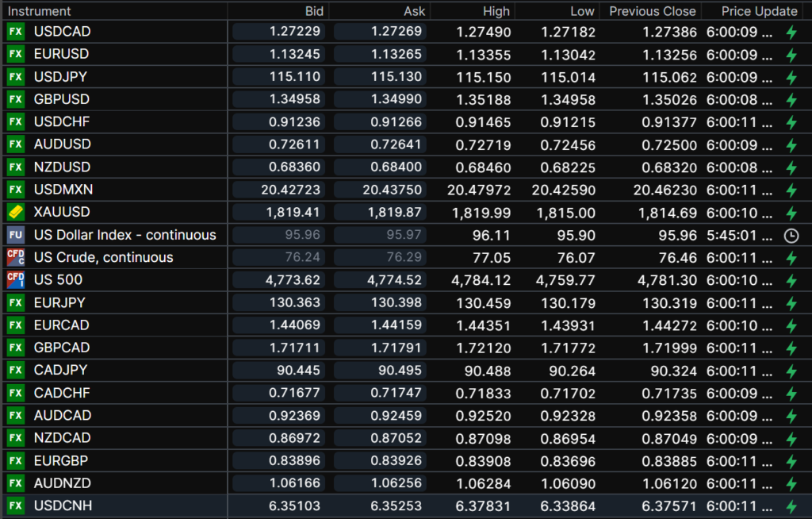This screenshot has width=812, height=519.
Task: Select the USDMXN instrument row
Action: click(63, 190)
